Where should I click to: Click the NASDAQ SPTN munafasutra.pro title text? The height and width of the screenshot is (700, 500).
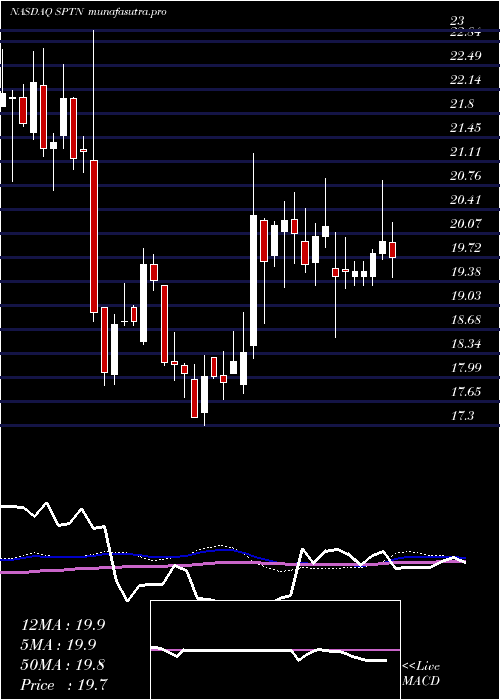point(88,12)
